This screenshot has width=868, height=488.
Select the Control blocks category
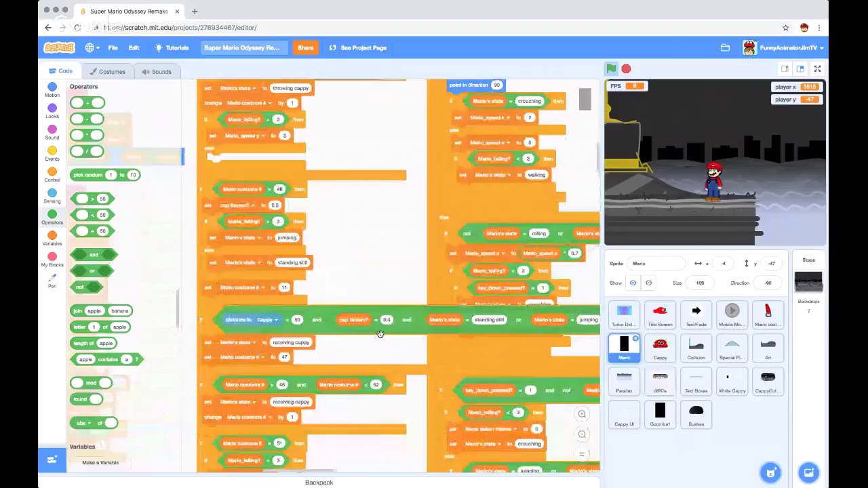(52, 175)
